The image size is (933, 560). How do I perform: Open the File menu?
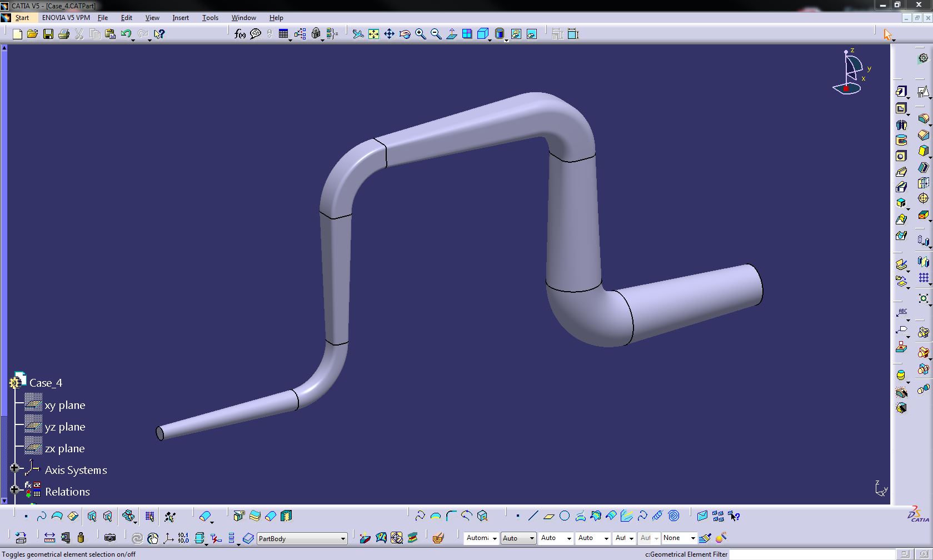(x=103, y=18)
